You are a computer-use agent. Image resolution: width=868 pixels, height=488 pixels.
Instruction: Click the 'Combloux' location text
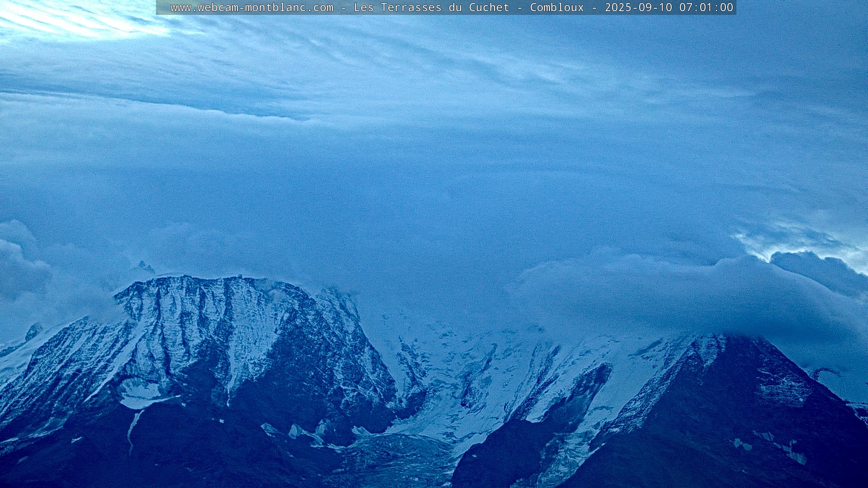[x=557, y=7]
